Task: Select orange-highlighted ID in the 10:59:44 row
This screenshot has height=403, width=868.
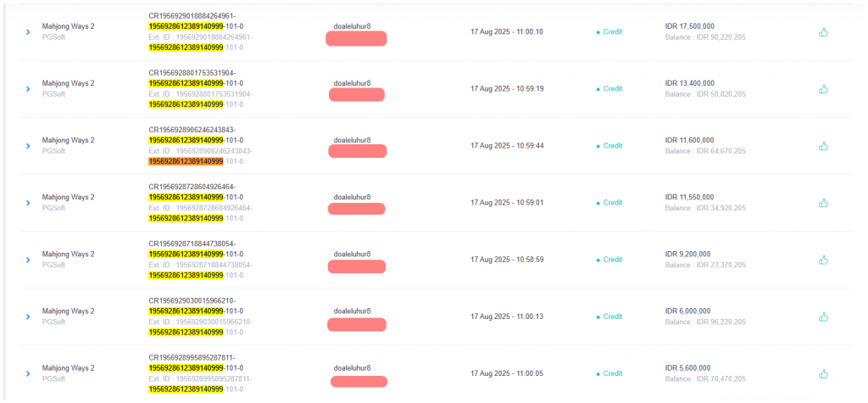Action: click(x=186, y=161)
